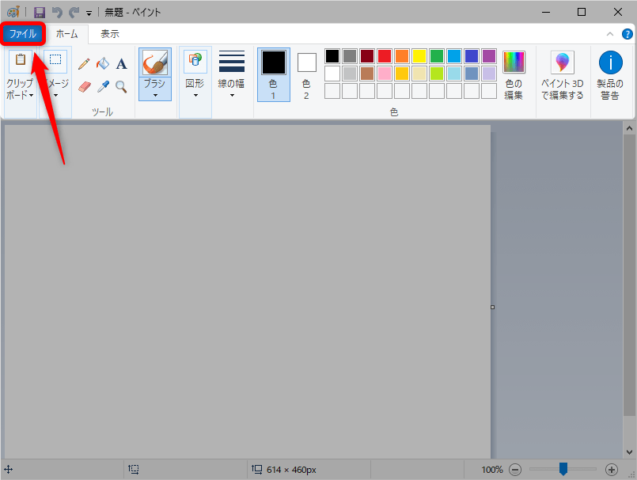Screen dimensions: 637x480
Task: Click the Paint app icon in title bar
Action: point(13,12)
